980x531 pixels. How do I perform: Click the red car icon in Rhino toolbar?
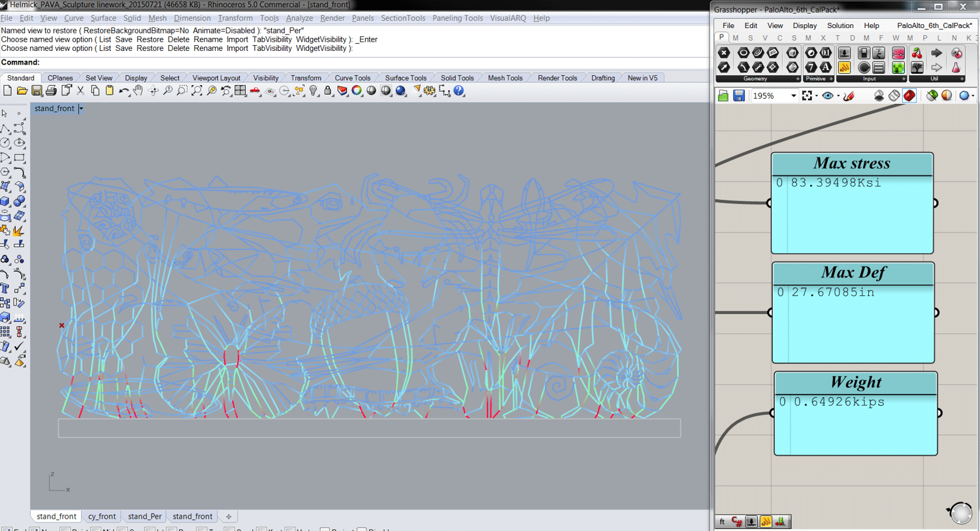(255, 91)
